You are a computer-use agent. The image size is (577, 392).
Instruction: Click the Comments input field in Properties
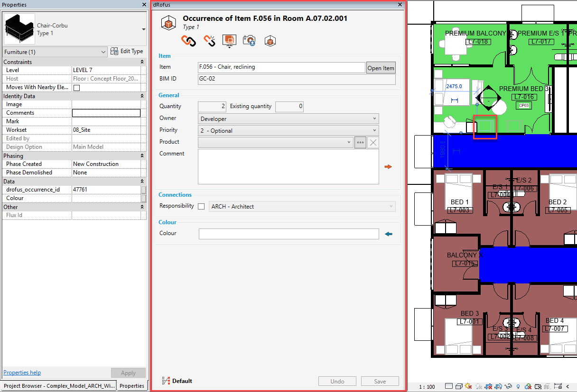(x=106, y=113)
